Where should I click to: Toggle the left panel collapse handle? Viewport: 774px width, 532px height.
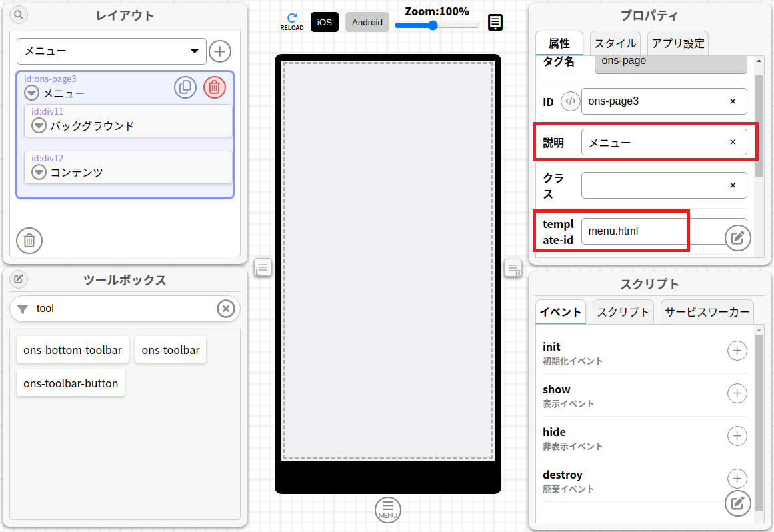click(x=263, y=268)
